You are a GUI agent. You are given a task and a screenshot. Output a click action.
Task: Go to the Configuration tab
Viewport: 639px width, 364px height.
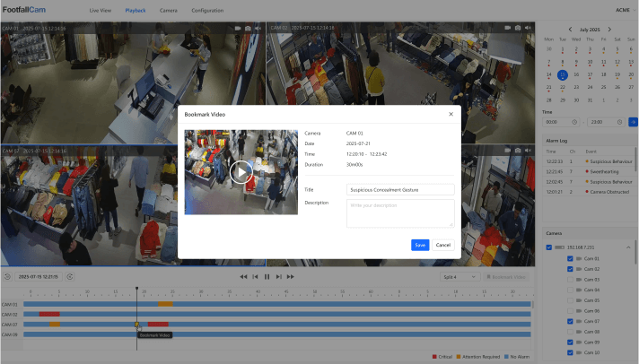pos(207,11)
